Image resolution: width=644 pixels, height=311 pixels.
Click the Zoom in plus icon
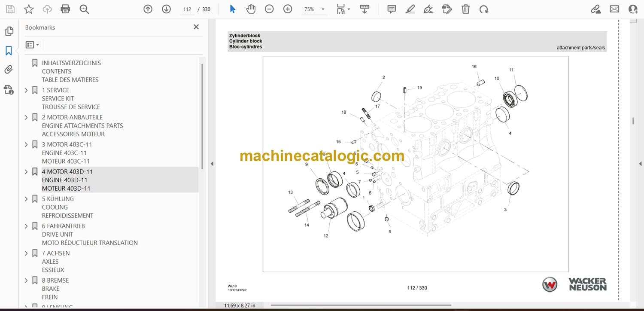pos(288,9)
